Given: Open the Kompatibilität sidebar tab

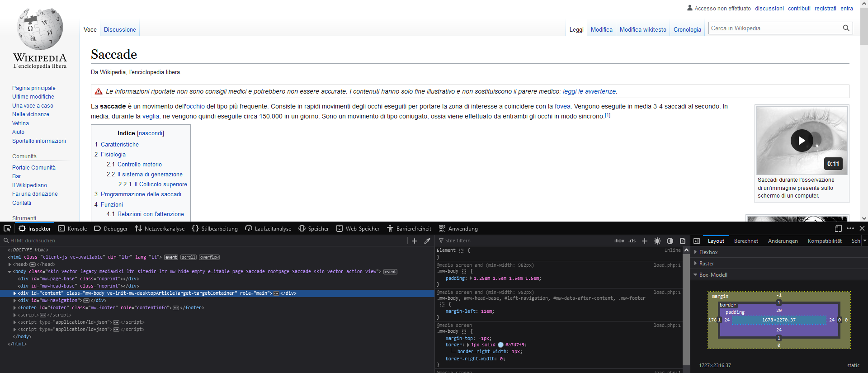Looking at the screenshot, I should [x=825, y=241].
